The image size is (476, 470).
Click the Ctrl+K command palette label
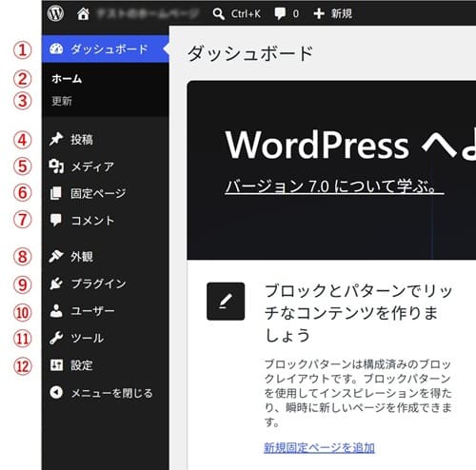246,14
